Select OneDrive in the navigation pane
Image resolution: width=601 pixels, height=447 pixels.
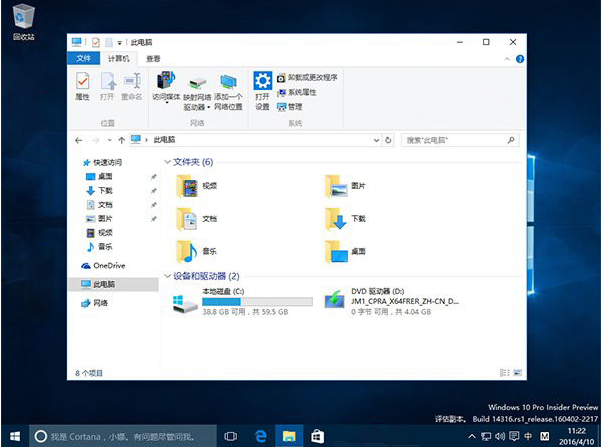pos(108,265)
